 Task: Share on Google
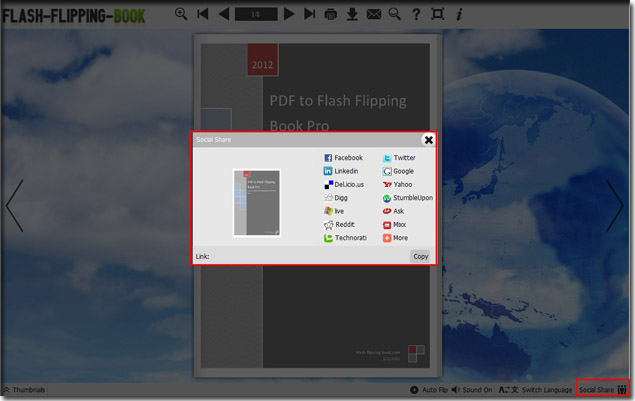(x=398, y=171)
